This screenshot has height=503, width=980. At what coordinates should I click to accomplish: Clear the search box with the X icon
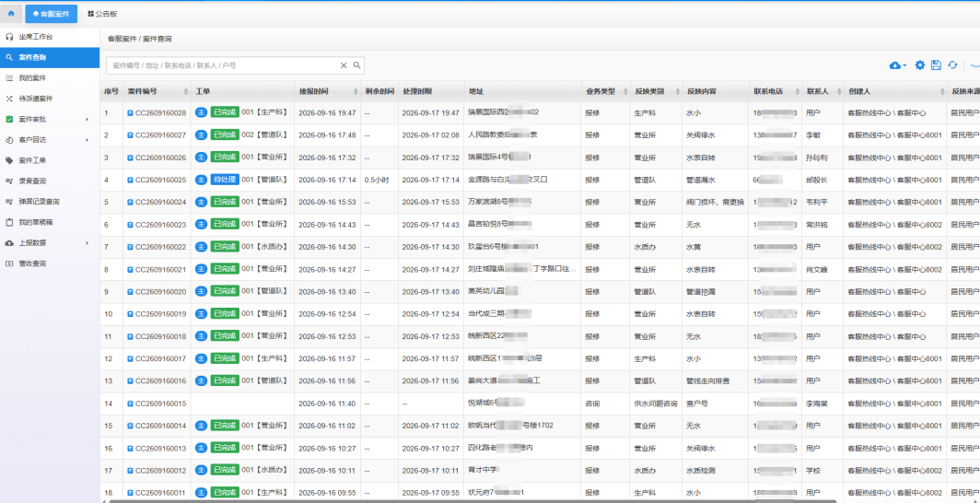(344, 65)
